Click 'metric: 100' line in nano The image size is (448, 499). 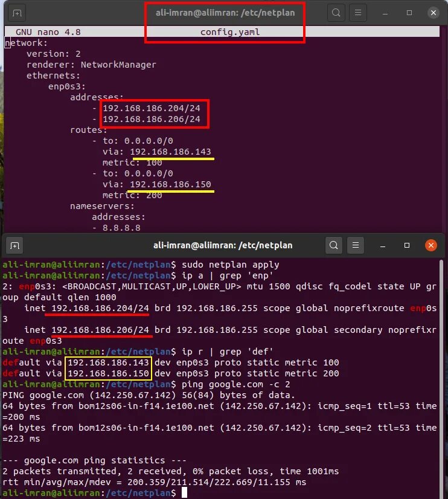(x=132, y=163)
